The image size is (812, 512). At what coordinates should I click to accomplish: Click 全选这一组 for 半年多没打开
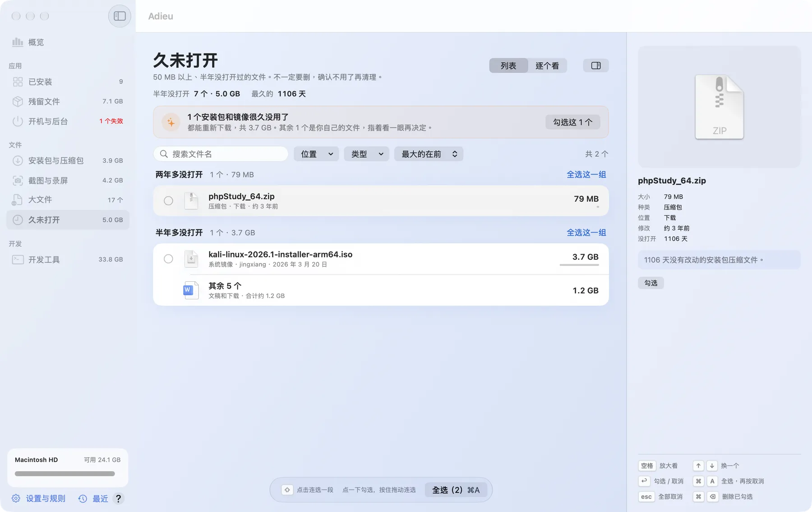[586, 233]
